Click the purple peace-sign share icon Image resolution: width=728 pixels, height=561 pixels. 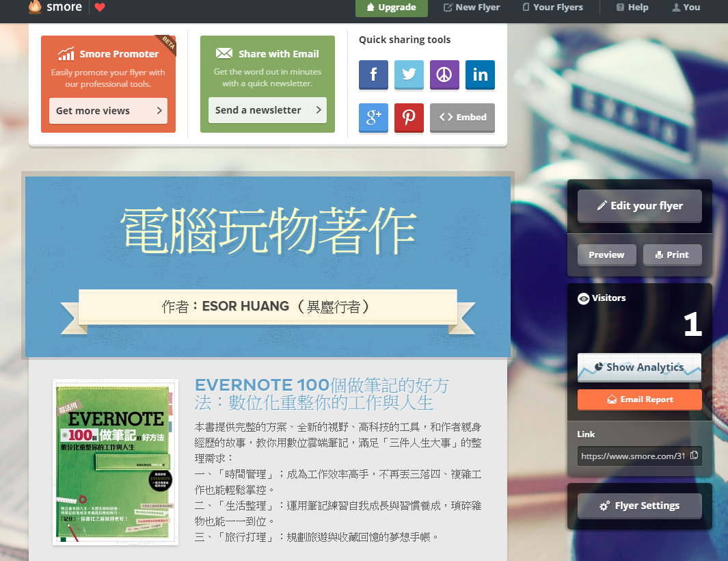click(x=444, y=75)
